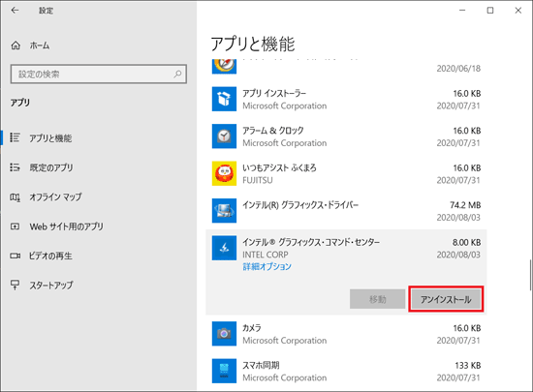This screenshot has height=392, width=533.
Task: Click the 設定の検索 search field
Action: click(99, 74)
